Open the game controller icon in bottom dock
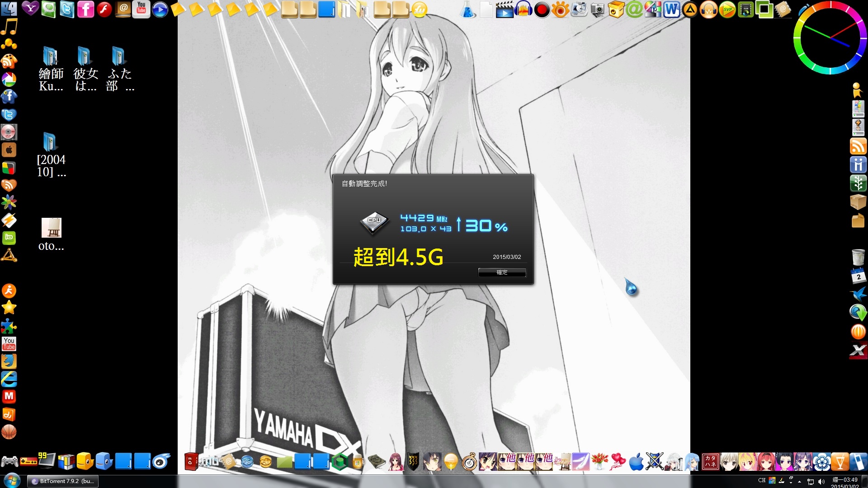Image resolution: width=868 pixels, height=488 pixels. coord(9,461)
